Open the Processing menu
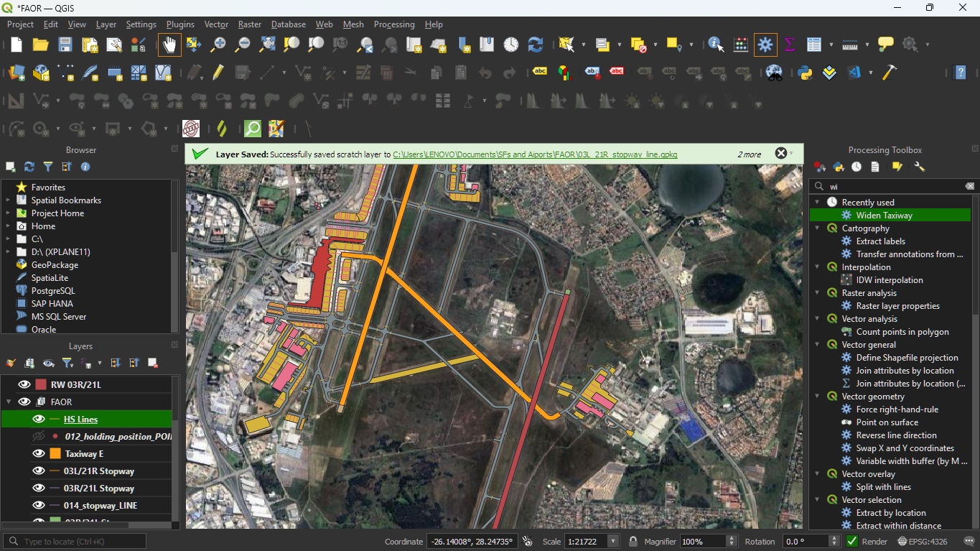Screen dimensions: 980x551 tap(394, 24)
